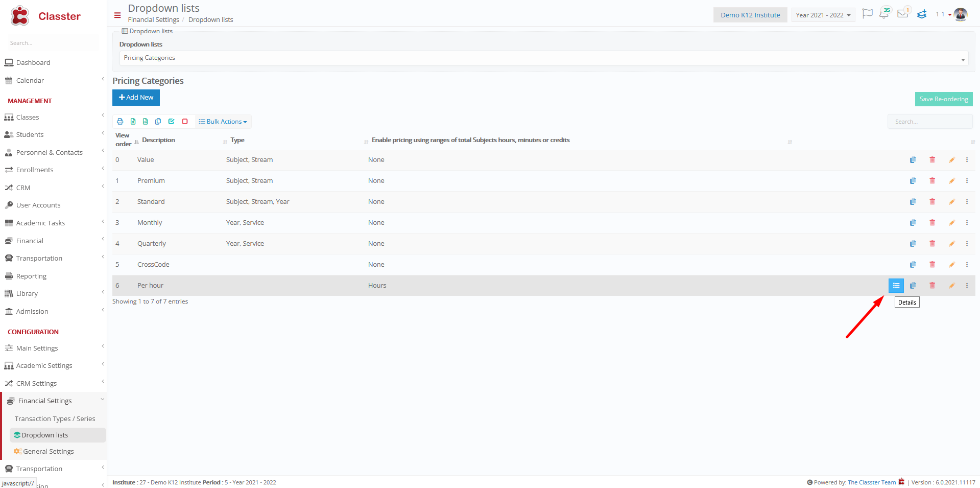Open CRM Settings in the sidebar

pyautogui.click(x=54, y=384)
